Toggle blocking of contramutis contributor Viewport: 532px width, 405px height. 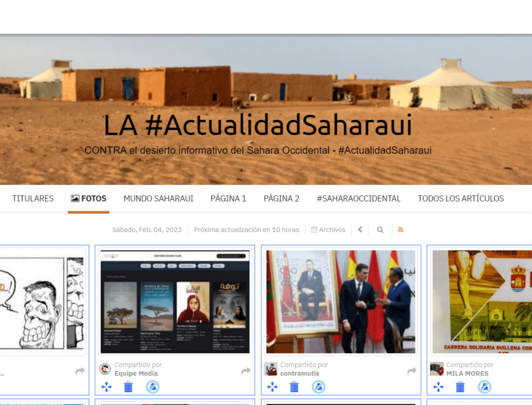pyautogui.click(x=317, y=386)
